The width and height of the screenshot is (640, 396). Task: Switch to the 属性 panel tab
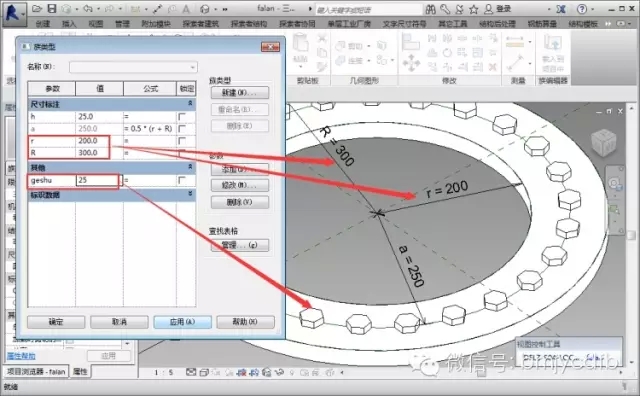(80, 372)
